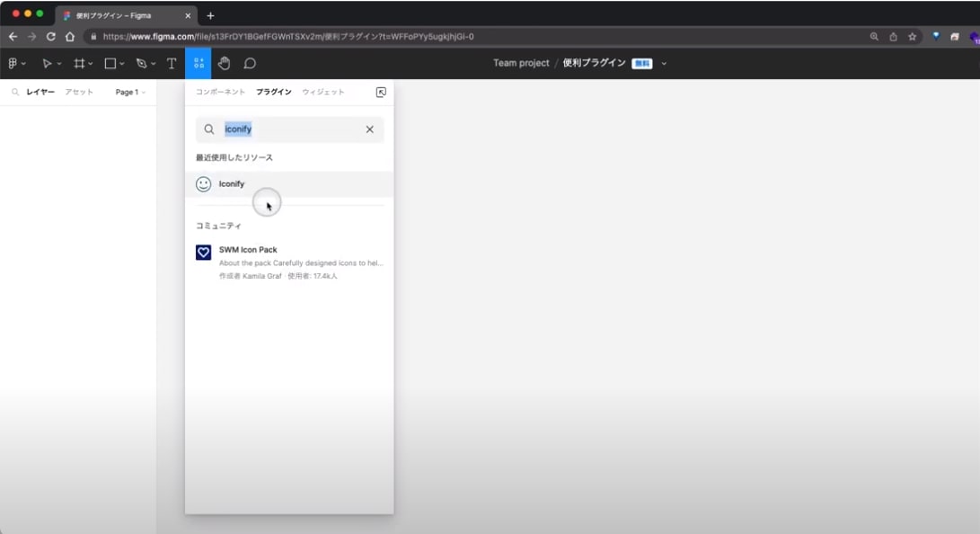Open the アセット tab in left sidebar
Image resolution: width=980 pixels, height=534 pixels.
pos(79,92)
